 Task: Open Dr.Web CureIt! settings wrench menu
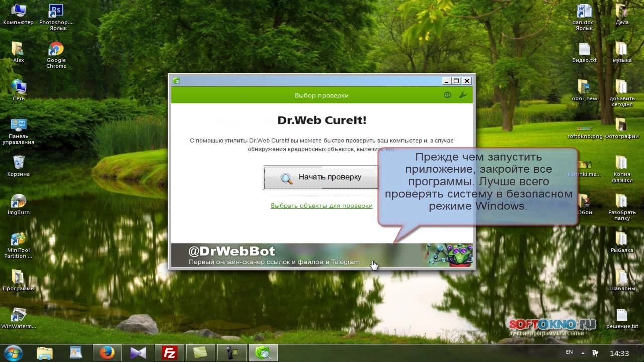pyautogui.click(x=463, y=95)
